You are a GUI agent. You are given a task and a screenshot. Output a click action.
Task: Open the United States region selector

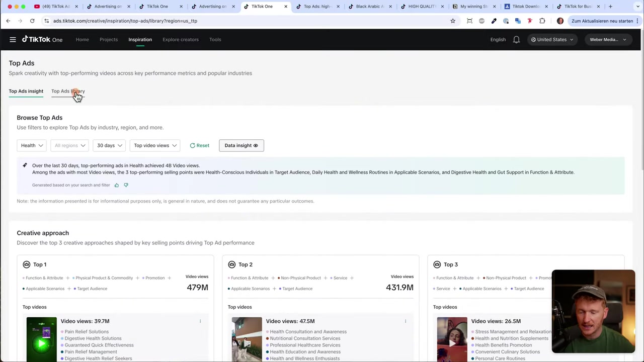point(552,39)
